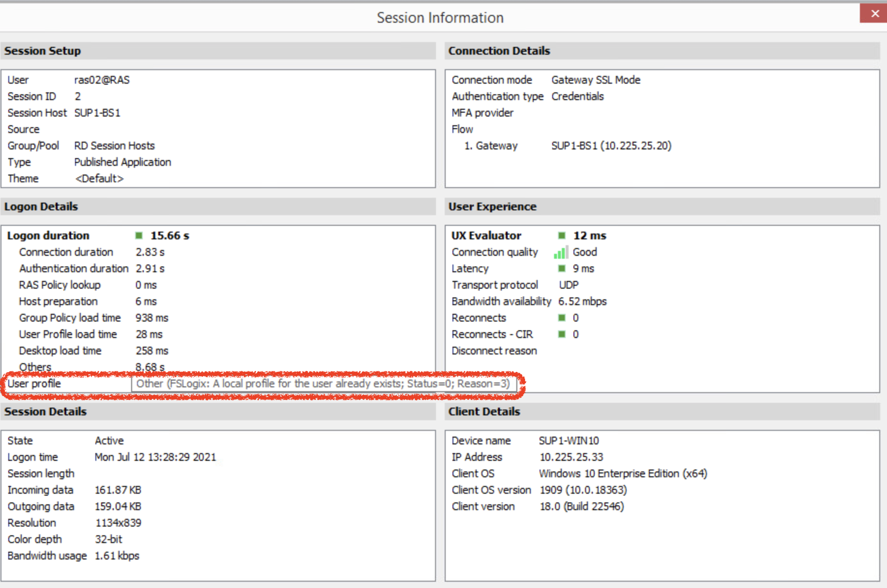Click the Session Details section header
Viewport: 887px width, 588px height.
[45, 412]
